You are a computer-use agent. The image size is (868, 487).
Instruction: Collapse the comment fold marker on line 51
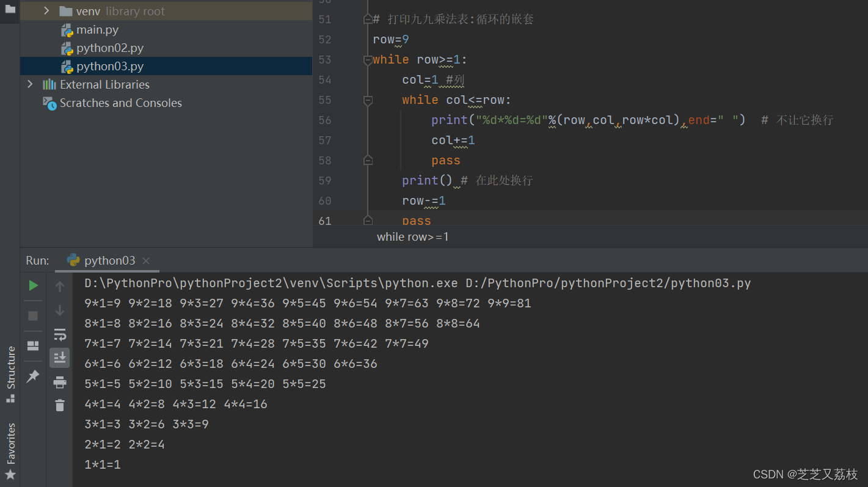click(x=368, y=20)
